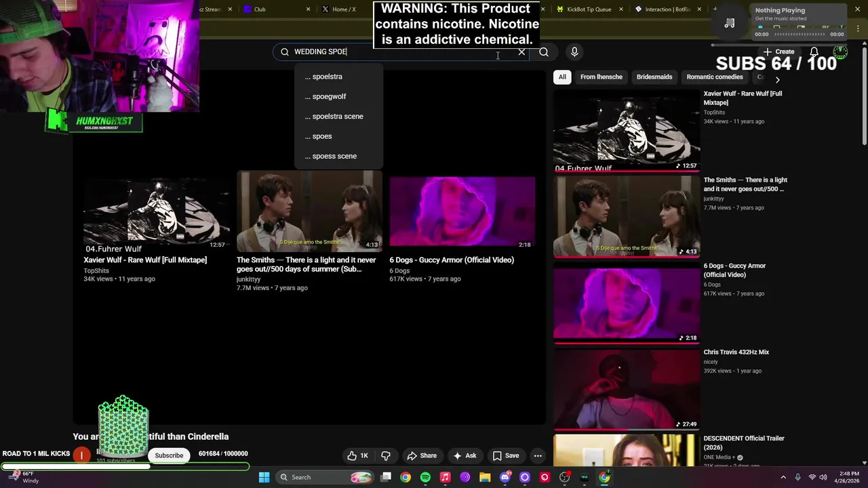Open Wi-Fi network settings
This screenshot has width=868, height=488.
(x=812, y=477)
